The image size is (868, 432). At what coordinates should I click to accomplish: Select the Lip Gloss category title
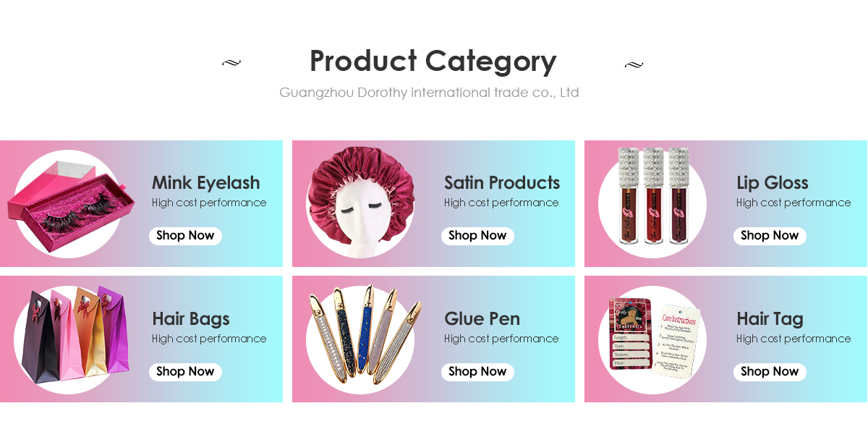773,183
